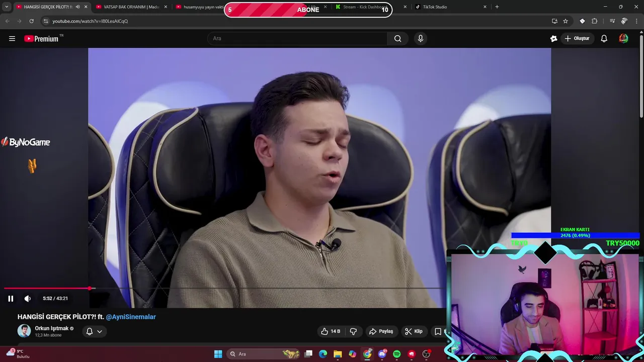The width and height of the screenshot is (644, 362).
Task: Go forward with the browser arrow
Action: click(x=19, y=21)
